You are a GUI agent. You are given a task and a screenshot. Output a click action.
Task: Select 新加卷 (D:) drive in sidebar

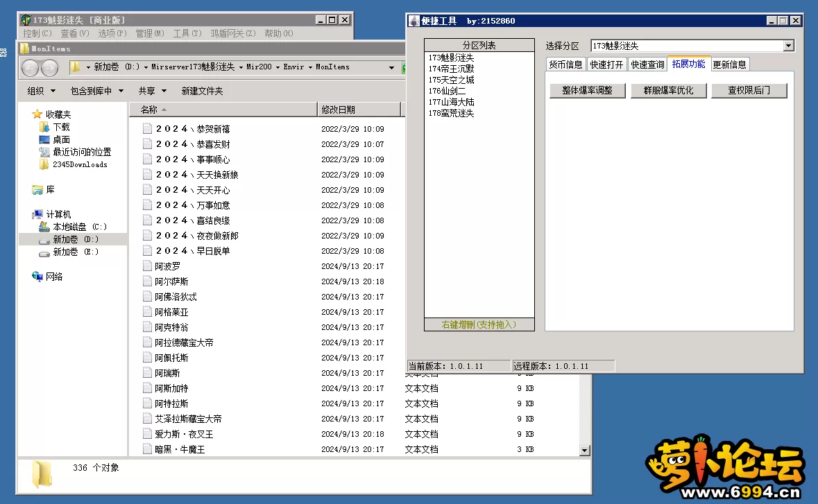(x=76, y=239)
